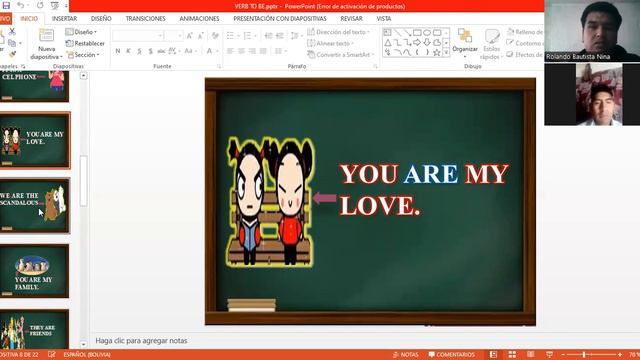Toggle strikethrough (abc) formatting
This screenshot has width=640, height=360.
coord(161,51)
